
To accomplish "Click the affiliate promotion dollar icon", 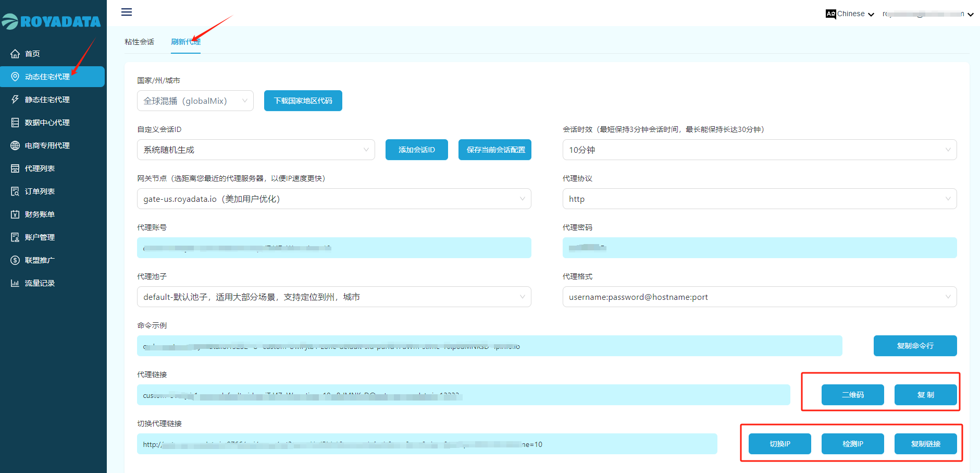I will (15, 260).
